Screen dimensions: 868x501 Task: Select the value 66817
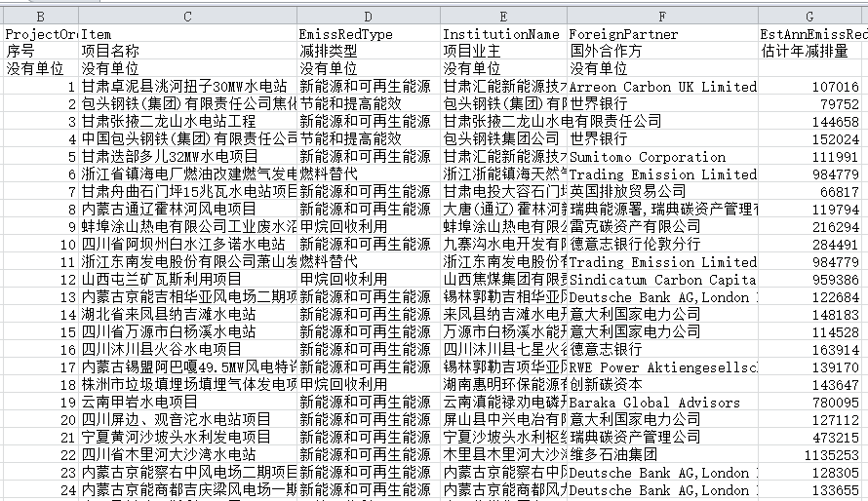click(809, 191)
